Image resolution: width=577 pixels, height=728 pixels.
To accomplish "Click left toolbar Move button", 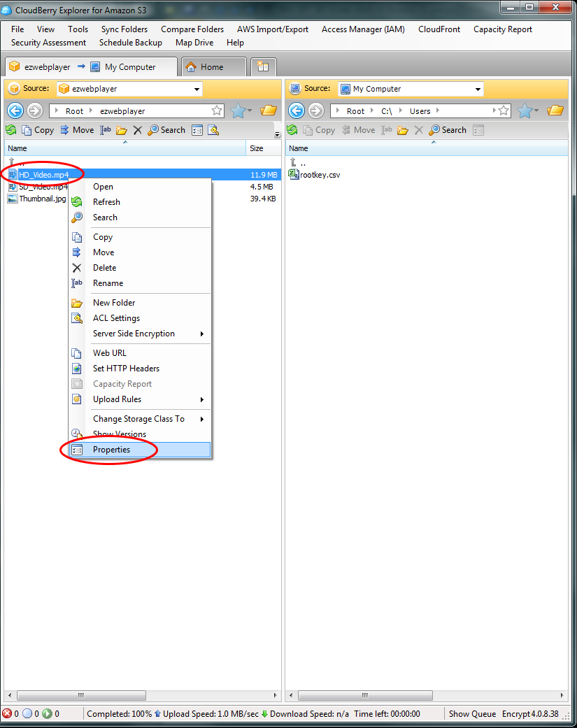I will click(x=77, y=130).
